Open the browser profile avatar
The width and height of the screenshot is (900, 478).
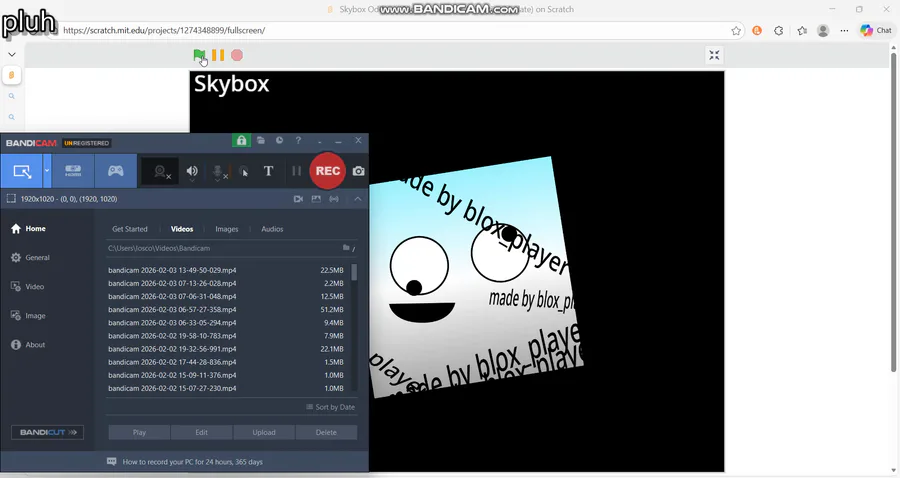tap(823, 31)
